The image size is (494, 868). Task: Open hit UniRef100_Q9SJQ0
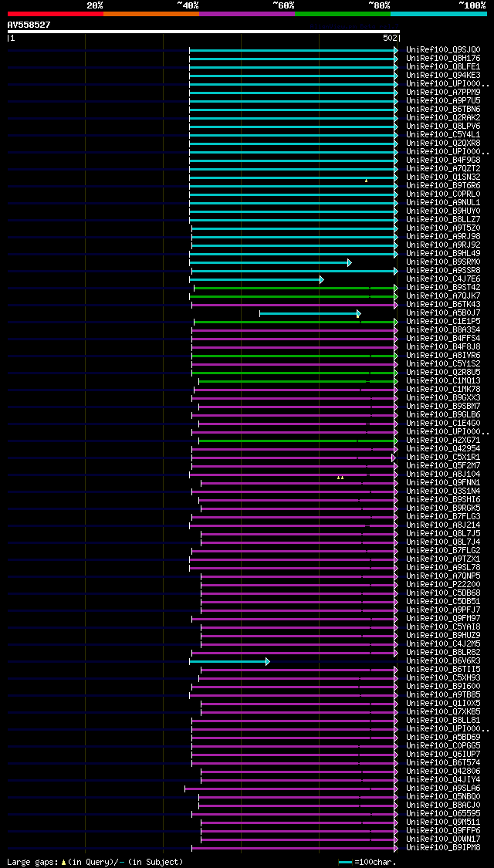point(443,50)
